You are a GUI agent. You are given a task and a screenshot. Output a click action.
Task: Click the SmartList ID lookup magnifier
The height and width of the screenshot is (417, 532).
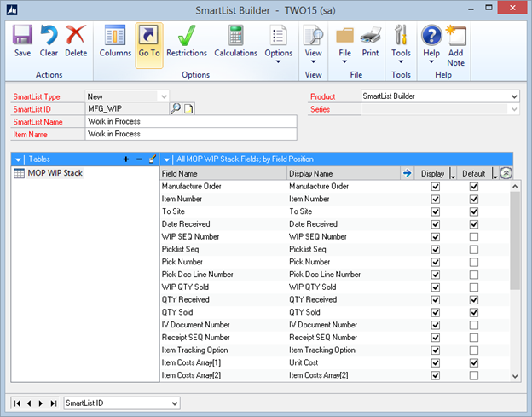tap(176, 108)
